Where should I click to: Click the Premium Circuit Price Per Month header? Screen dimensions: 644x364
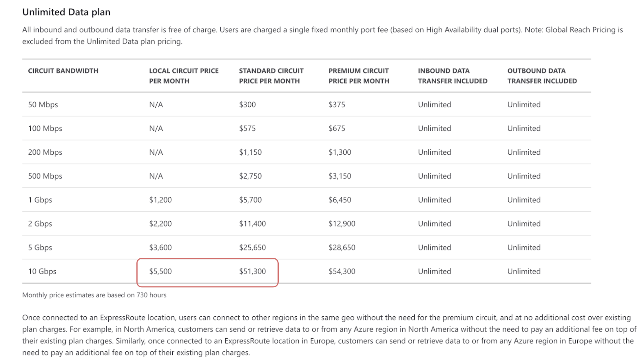tap(359, 76)
